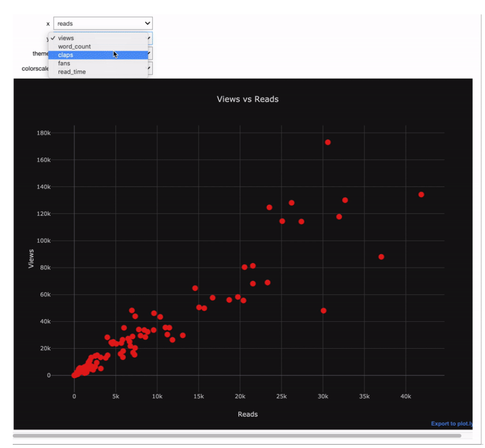Image resolution: width=485 pixels, height=448 pixels.
Task: Click the 25k x-axis tick label
Action: [x=281, y=396]
